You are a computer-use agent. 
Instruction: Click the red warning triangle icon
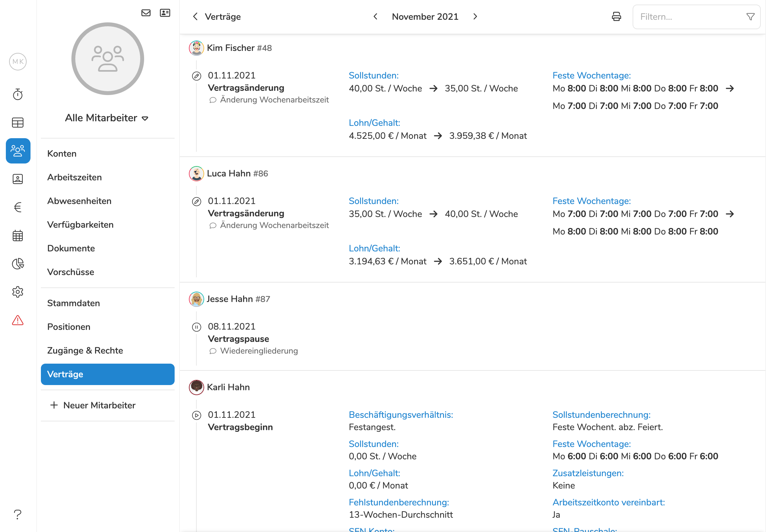(x=18, y=320)
